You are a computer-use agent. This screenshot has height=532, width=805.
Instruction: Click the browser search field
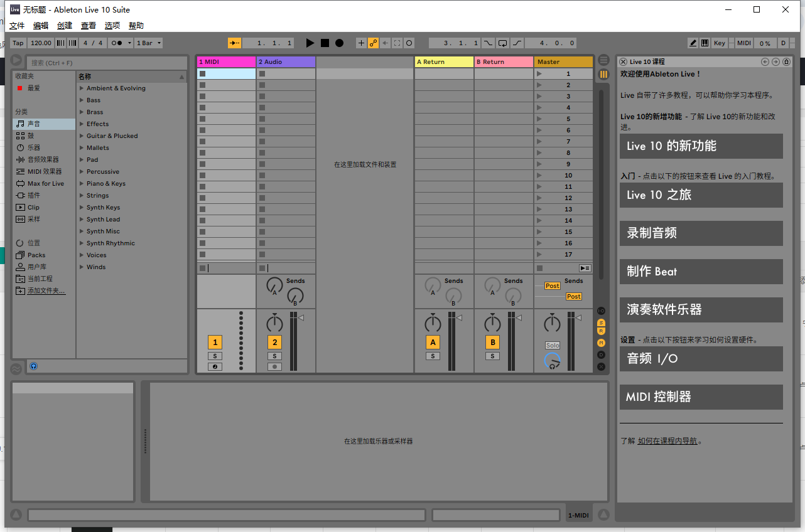(x=107, y=63)
